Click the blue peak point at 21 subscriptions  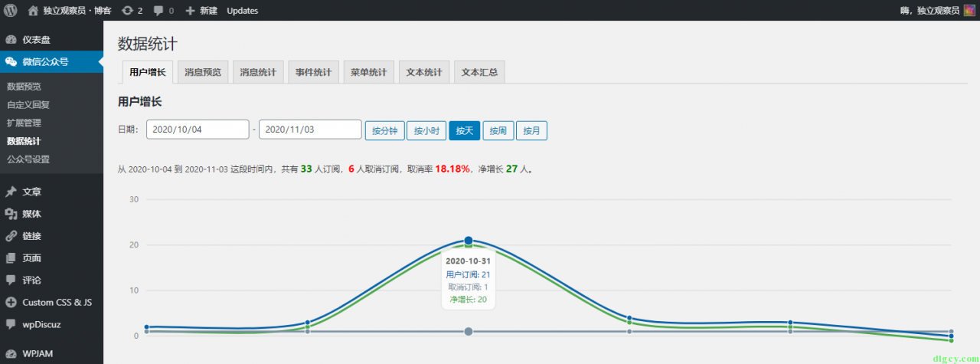coord(469,241)
